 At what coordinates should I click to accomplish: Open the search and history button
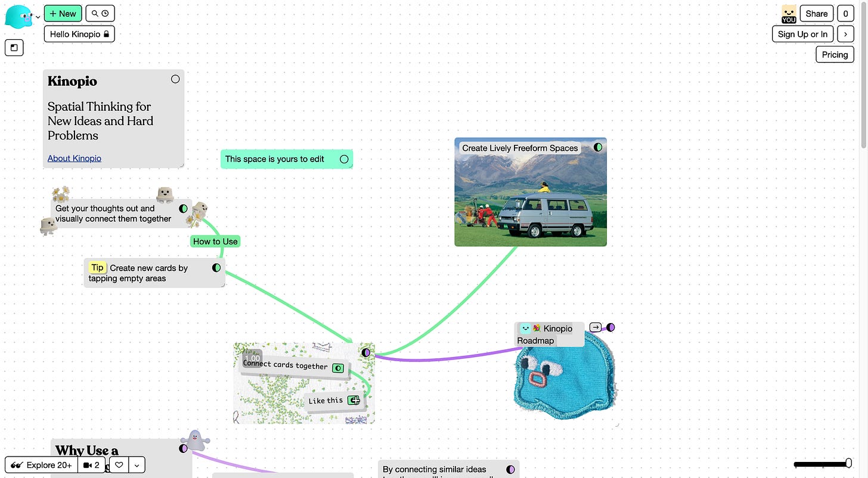pyautogui.click(x=100, y=13)
